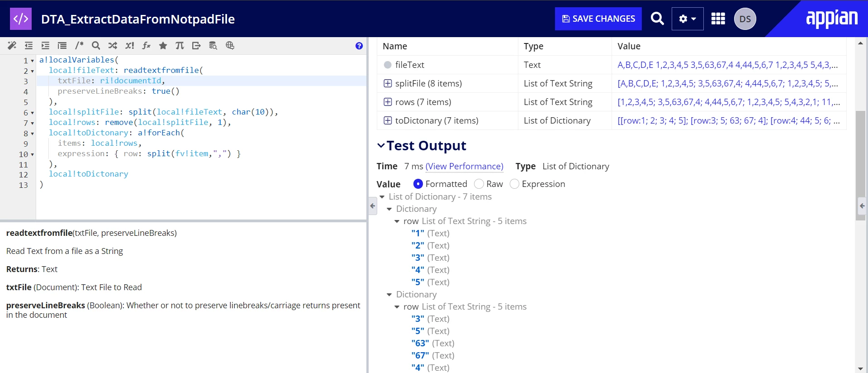The height and width of the screenshot is (373, 868).
Task: Open the View Performance link
Action: (465, 166)
